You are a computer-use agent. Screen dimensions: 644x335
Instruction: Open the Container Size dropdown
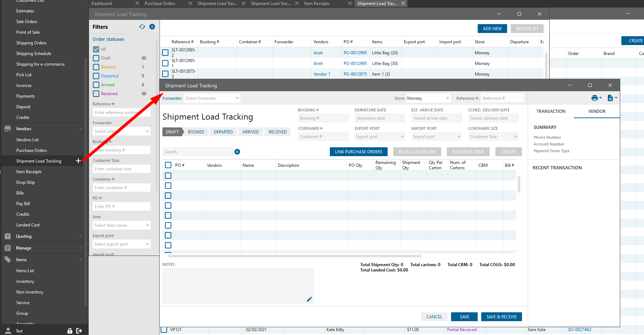493,137
